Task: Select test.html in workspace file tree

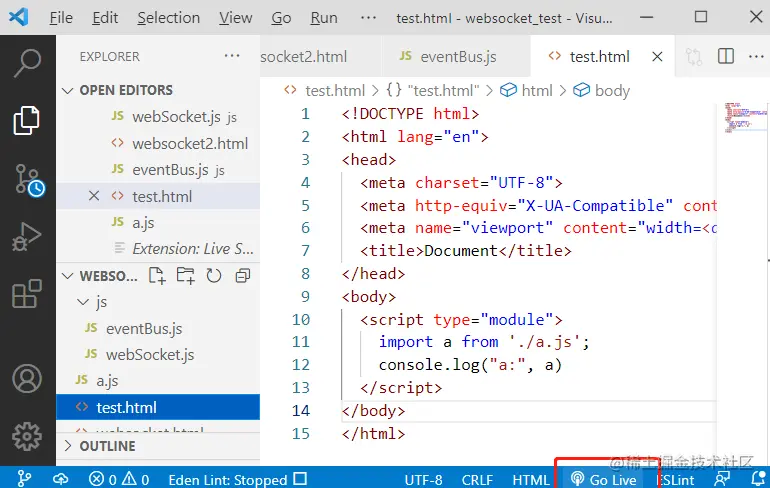Action: tap(158, 407)
